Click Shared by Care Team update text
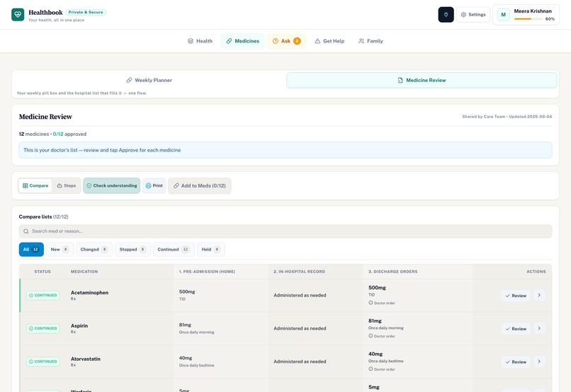 point(507,117)
